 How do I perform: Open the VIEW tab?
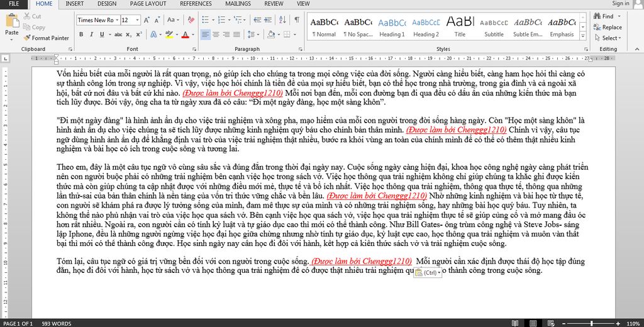pyautogui.click(x=303, y=4)
